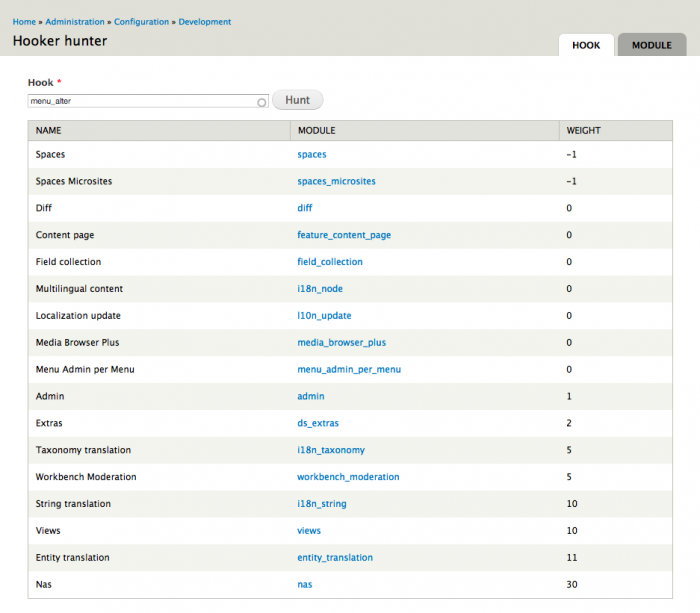700x613 pixels.
Task: Go to Home breadcrumb link
Action: pyautogui.click(x=24, y=22)
